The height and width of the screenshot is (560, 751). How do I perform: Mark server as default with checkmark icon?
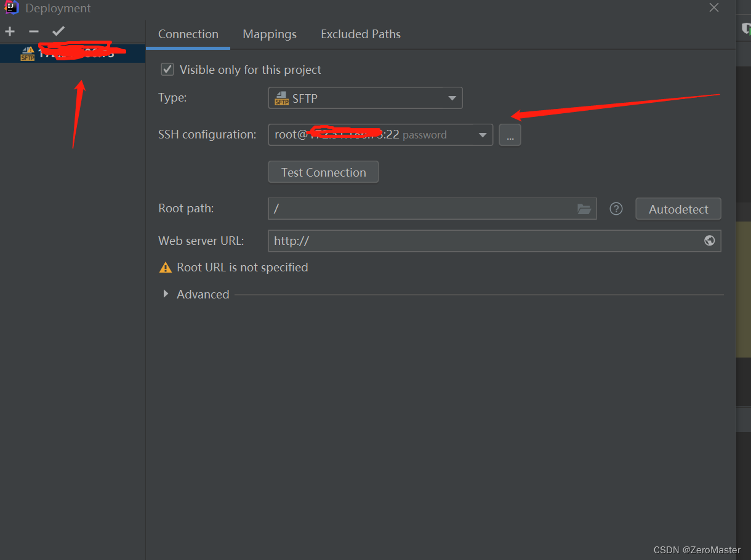(x=58, y=31)
